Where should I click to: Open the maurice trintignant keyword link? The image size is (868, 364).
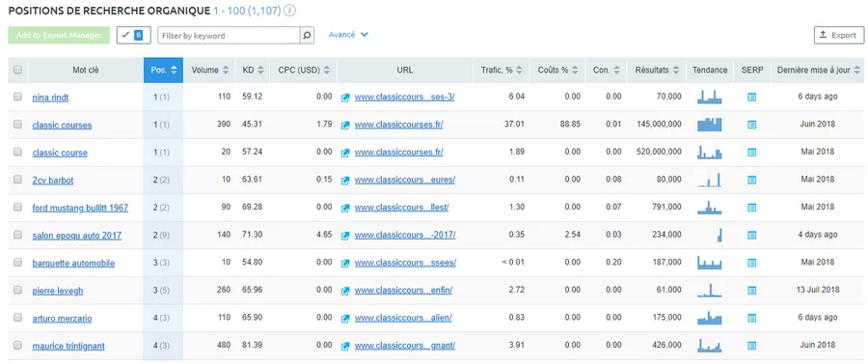(x=68, y=347)
